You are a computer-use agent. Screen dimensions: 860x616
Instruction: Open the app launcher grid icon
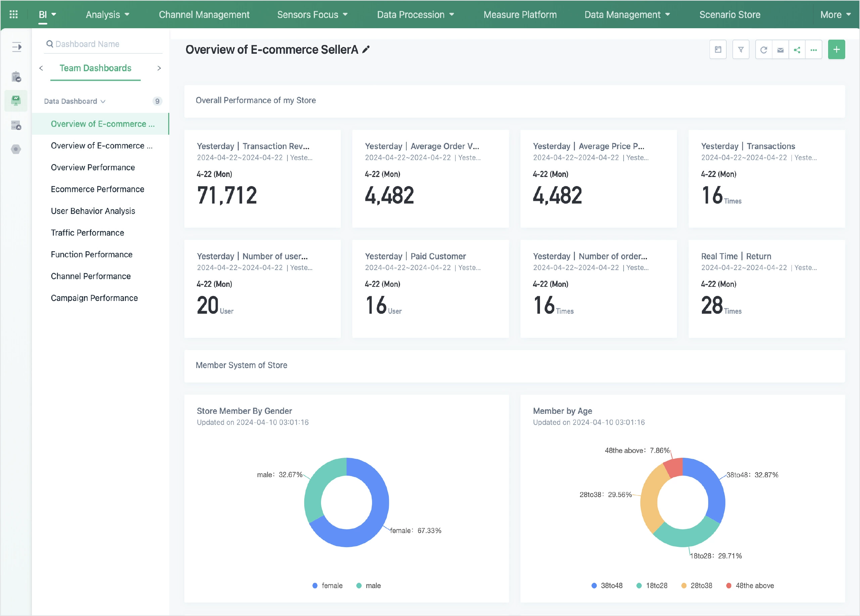point(14,14)
